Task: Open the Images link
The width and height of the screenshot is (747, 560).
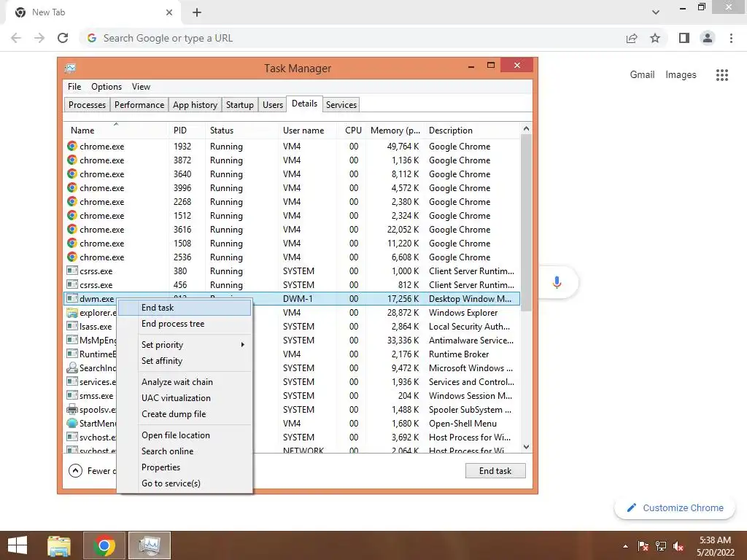Action: (x=681, y=75)
